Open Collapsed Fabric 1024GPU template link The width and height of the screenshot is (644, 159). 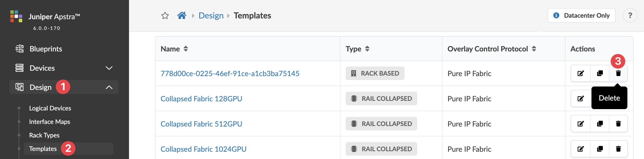(x=203, y=149)
